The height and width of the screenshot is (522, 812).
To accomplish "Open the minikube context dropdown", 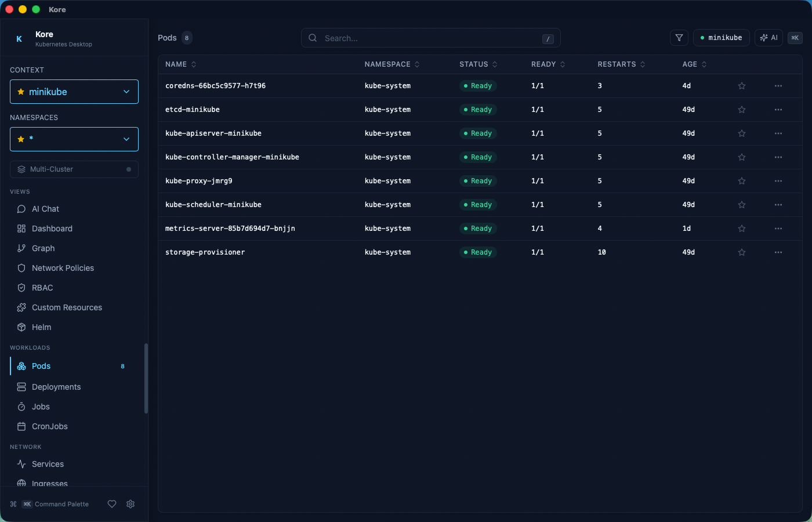I will click(x=74, y=91).
